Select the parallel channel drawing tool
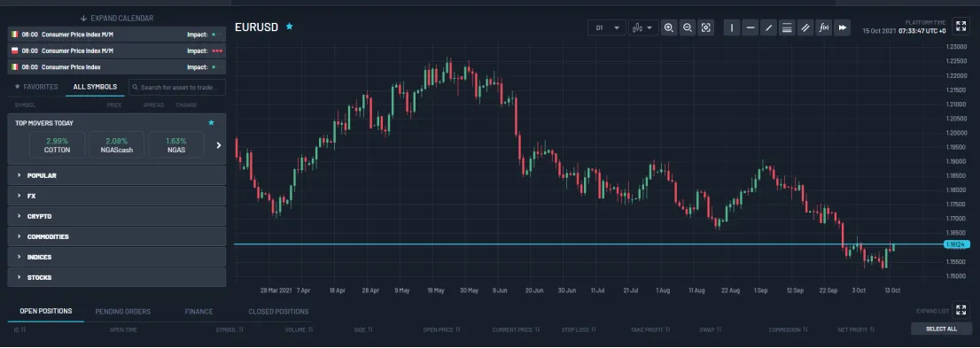980x348 pixels. coord(805,27)
